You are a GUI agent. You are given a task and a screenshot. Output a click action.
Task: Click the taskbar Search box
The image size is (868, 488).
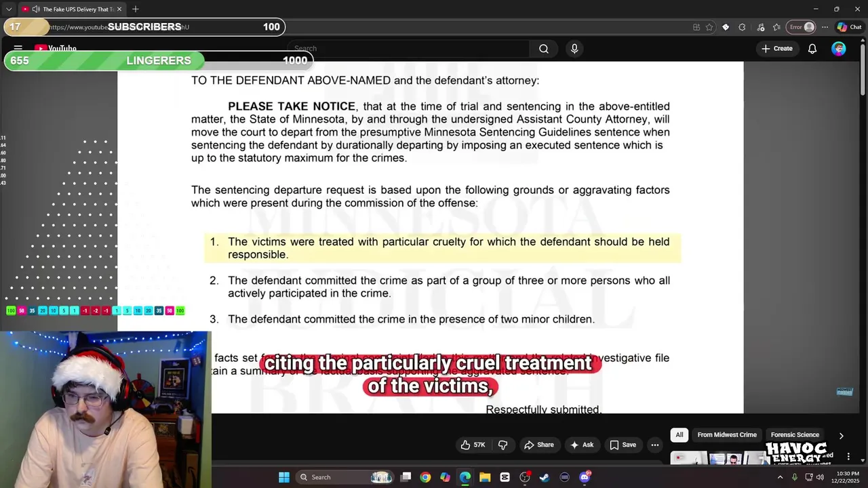tap(345, 477)
